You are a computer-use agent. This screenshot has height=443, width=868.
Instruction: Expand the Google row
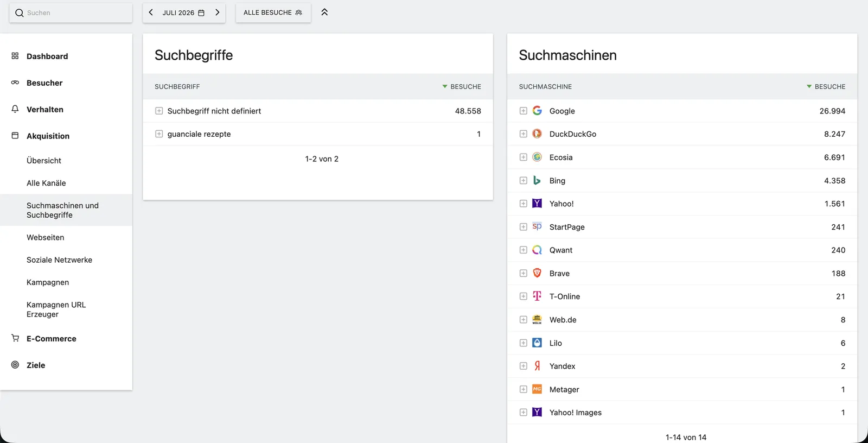point(523,111)
